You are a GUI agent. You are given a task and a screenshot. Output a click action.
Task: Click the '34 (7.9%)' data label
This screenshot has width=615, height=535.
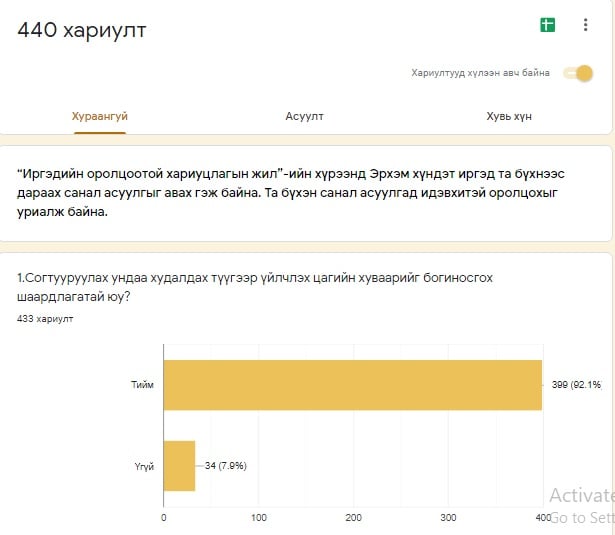pyautogui.click(x=225, y=466)
